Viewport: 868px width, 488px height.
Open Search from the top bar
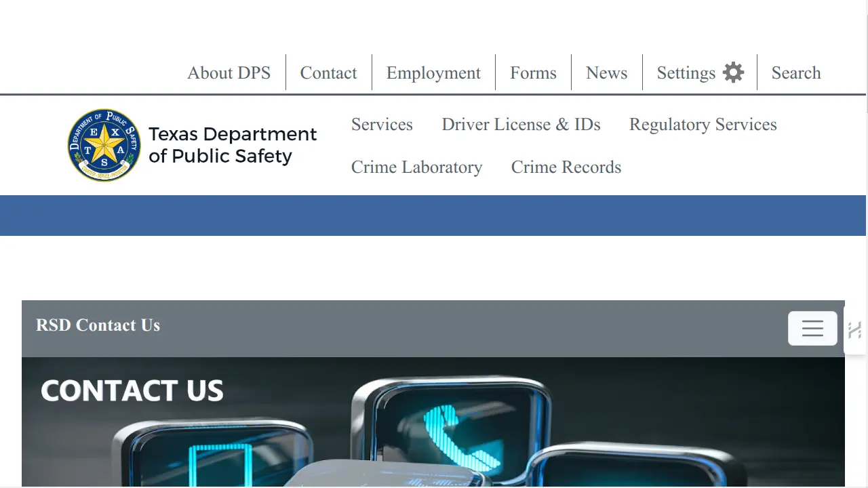click(x=795, y=73)
